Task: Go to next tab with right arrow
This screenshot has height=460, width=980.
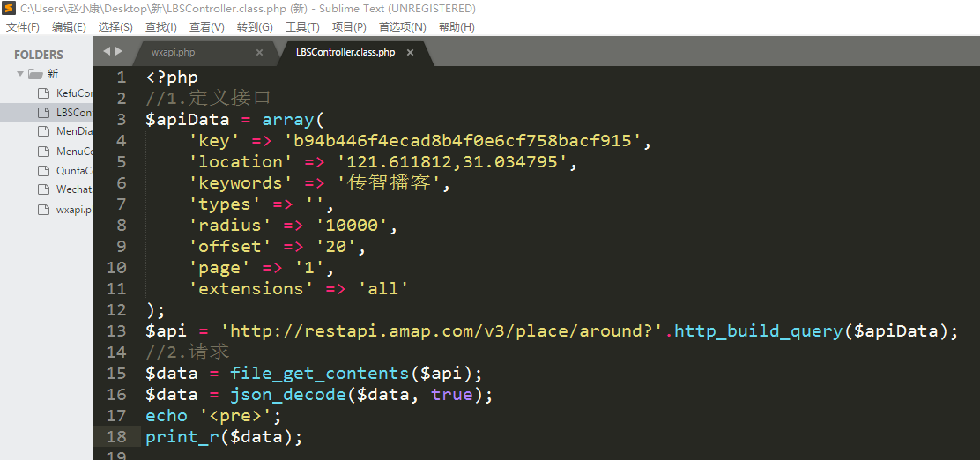Action: (118, 52)
